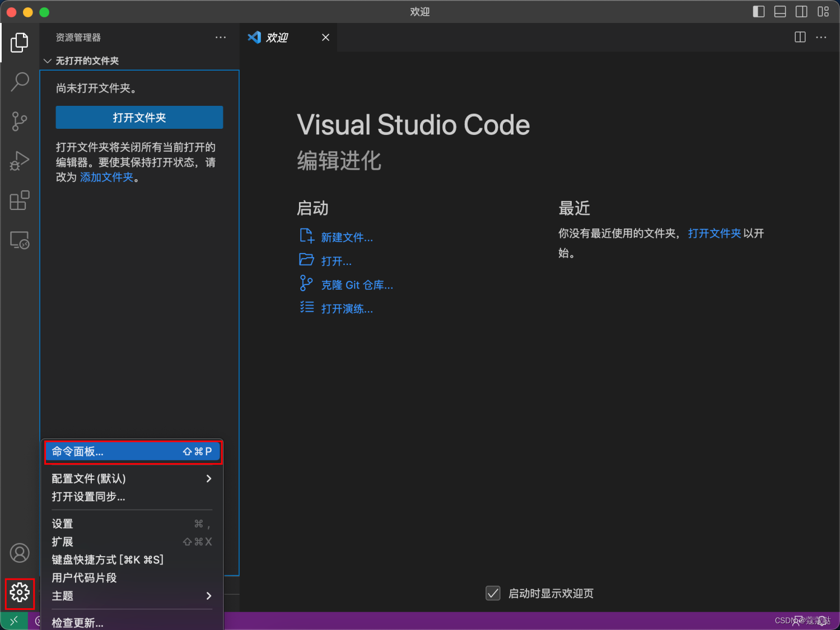Click the Accounts icon in activity bar
Viewport: 840px width, 630px height.
pos(20,553)
